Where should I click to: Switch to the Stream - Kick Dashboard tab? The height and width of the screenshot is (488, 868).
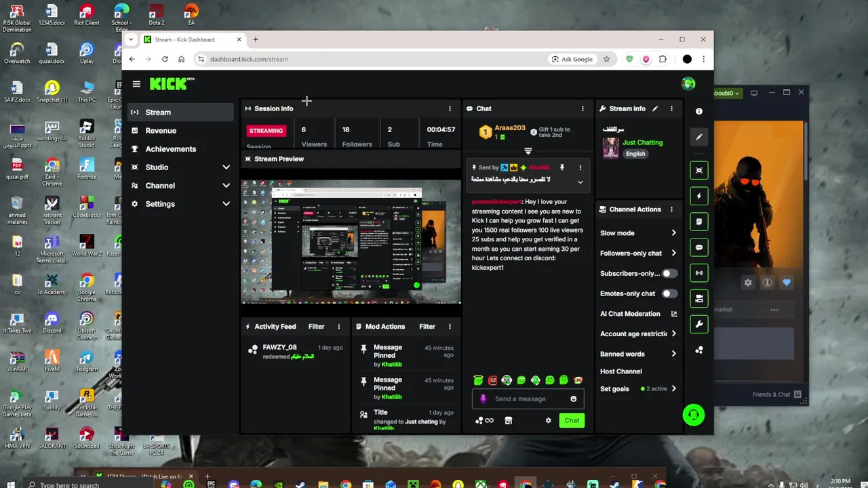(193, 40)
